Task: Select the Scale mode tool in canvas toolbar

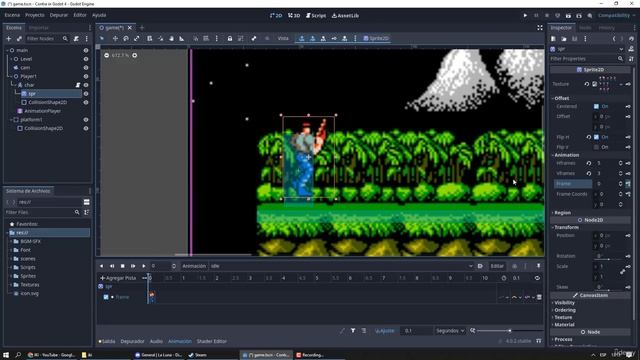Action: pyautogui.click(x=137, y=38)
